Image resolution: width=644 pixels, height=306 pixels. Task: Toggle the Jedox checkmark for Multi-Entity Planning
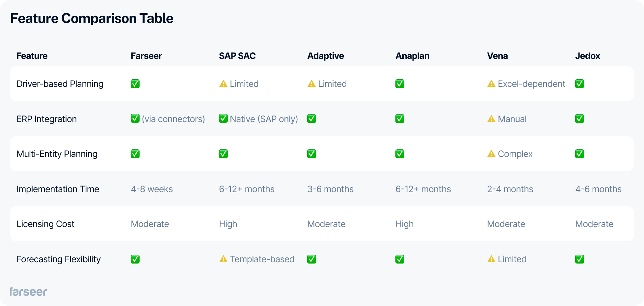pos(579,154)
